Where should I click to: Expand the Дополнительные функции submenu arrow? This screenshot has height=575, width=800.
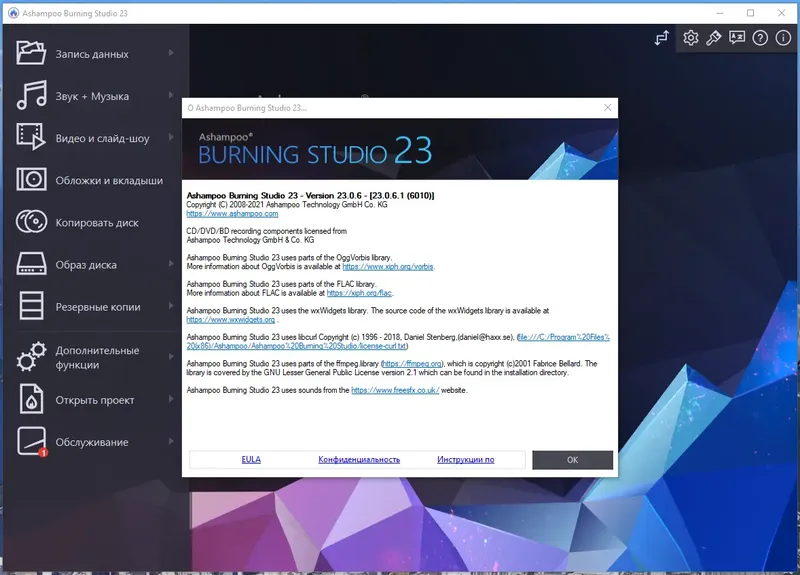point(171,357)
